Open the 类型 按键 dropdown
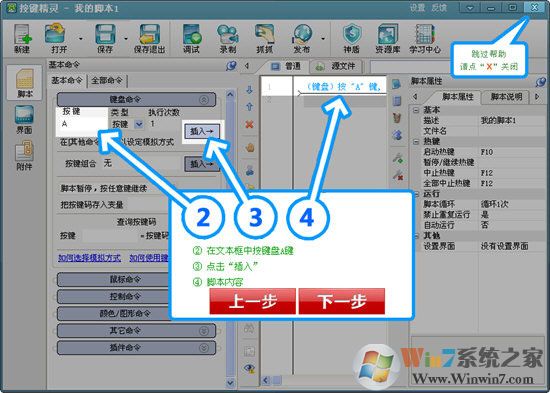Viewport: 550px width, 393px height. point(139,124)
